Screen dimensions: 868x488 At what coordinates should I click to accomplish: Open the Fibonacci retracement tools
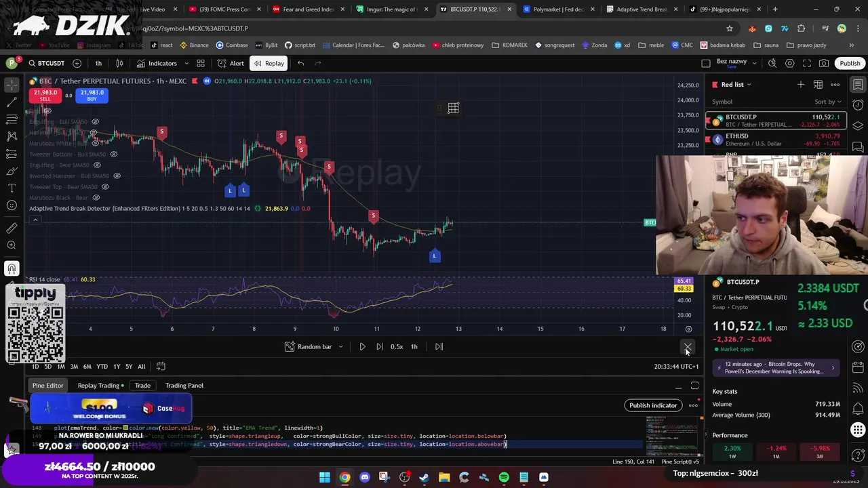click(12, 119)
